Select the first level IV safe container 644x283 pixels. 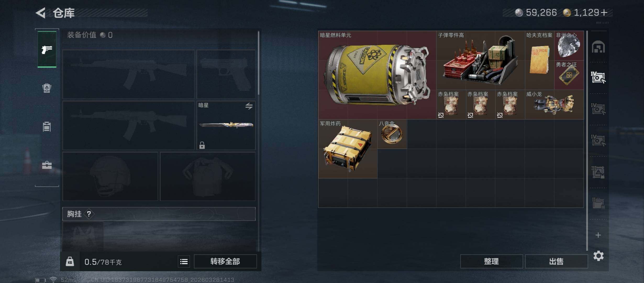(598, 78)
